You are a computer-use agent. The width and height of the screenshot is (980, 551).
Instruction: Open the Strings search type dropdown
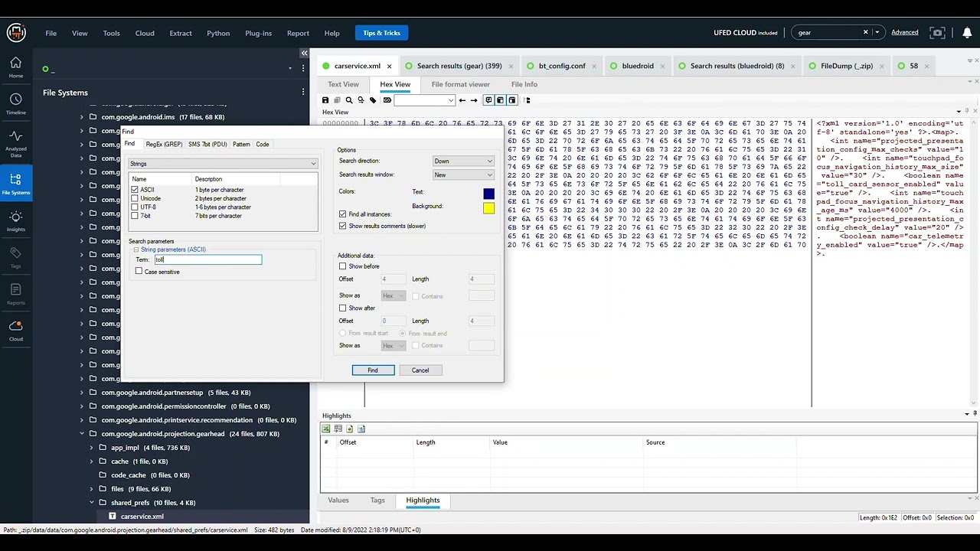point(223,164)
